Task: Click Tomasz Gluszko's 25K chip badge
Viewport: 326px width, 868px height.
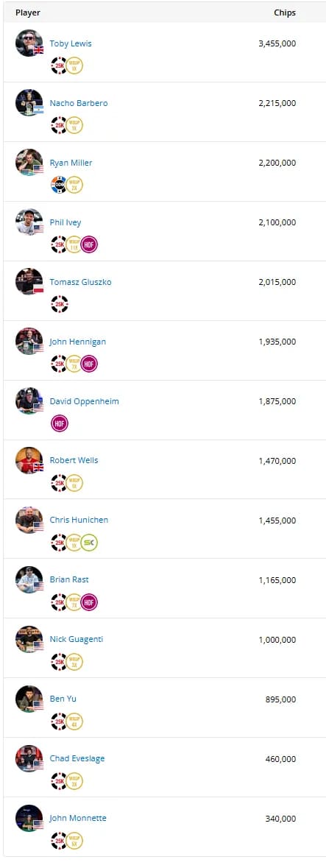Action: coord(59,304)
